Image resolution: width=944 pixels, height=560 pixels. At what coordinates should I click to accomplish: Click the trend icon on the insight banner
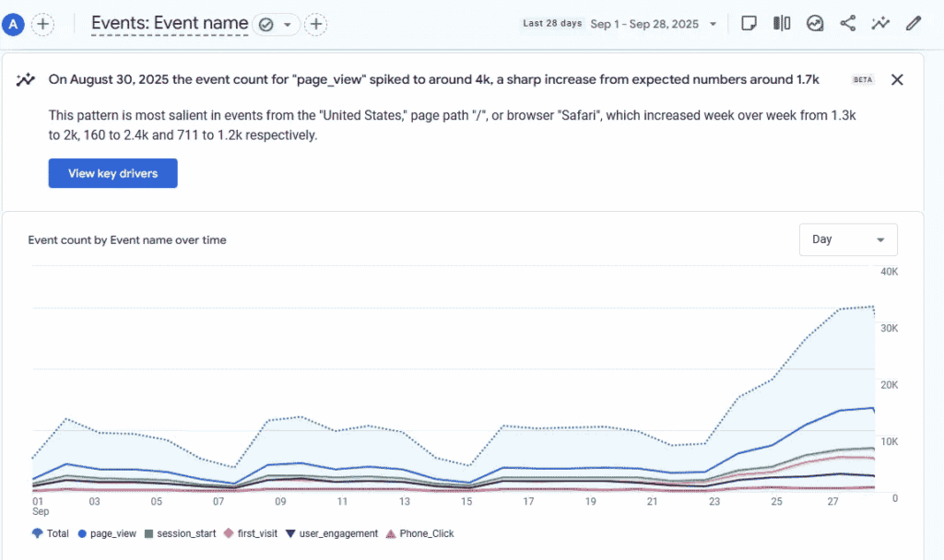click(x=25, y=79)
